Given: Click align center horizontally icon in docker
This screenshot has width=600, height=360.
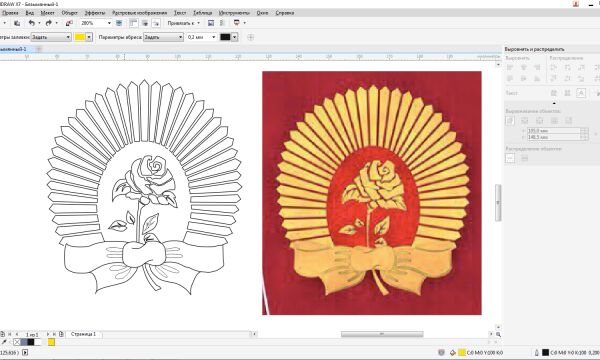Looking at the screenshot, I should point(524,68).
